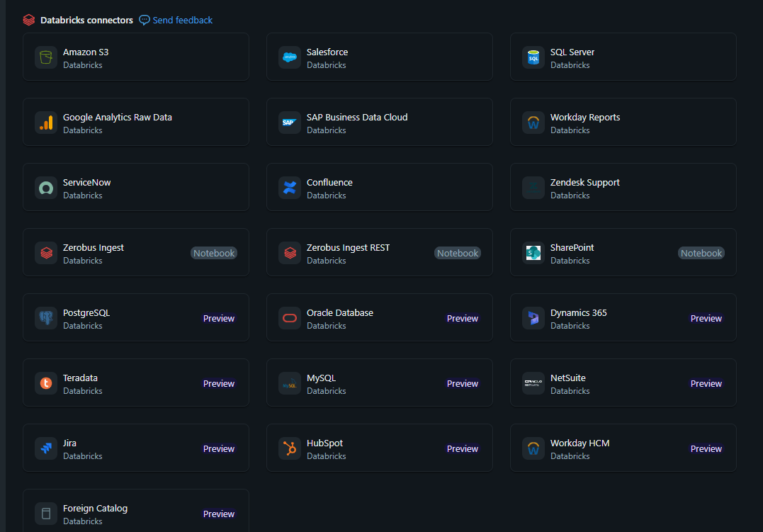Choose the Dynamics 365 connector title
Image resolution: width=763 pixels, height=532 pixels.
tap(579, 313)
